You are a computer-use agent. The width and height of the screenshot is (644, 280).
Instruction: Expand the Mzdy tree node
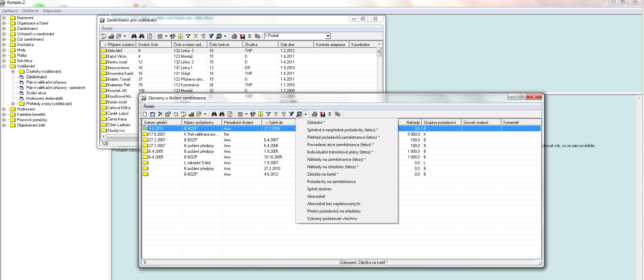[4, 50]
